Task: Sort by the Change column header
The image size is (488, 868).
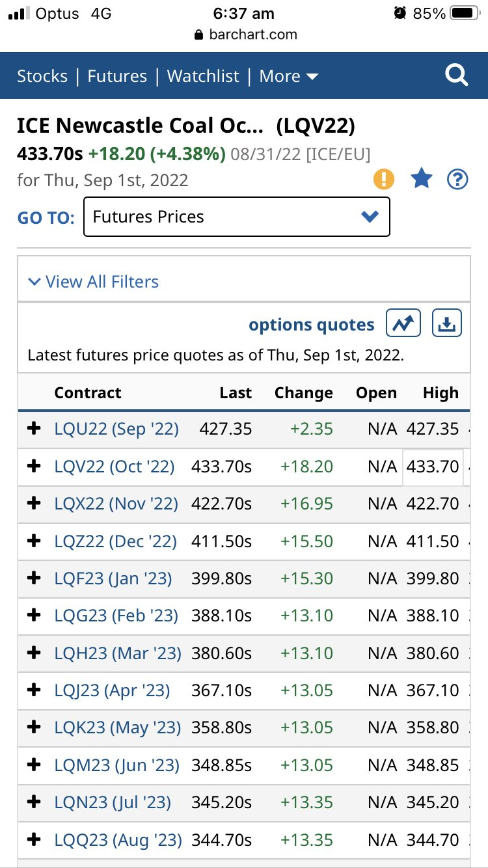Action: (x=303, y=393)
